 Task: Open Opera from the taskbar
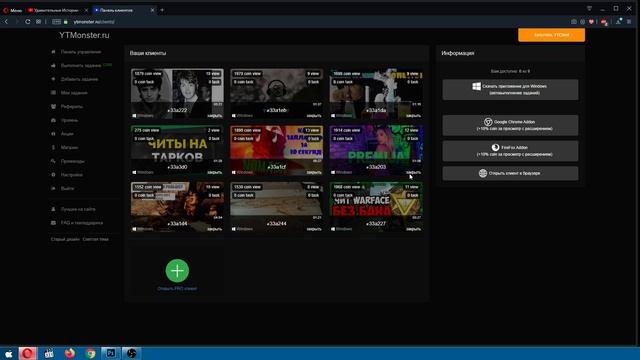pyautogui.click(x=27, y=353)
